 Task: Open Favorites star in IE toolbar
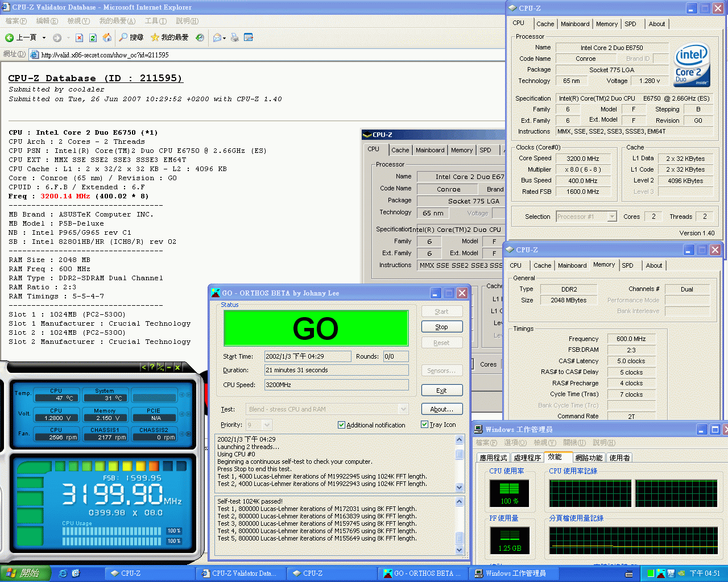tap(155, 38)
